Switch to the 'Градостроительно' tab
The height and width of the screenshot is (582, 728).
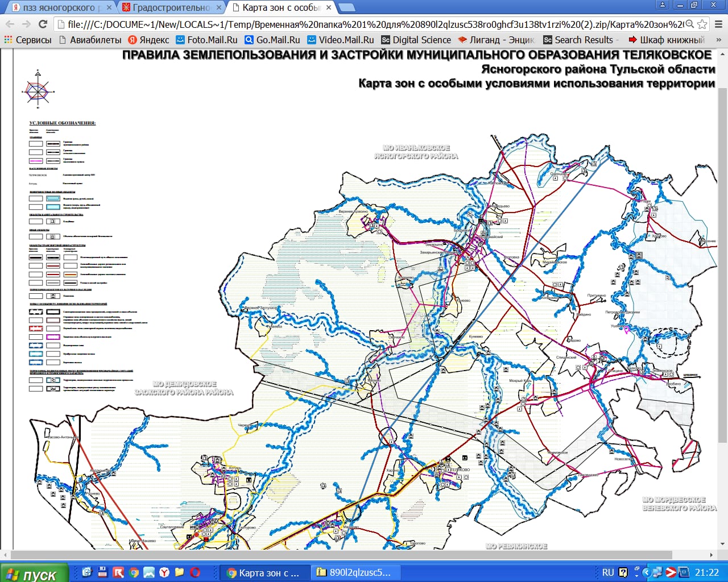tap(168, 7)
